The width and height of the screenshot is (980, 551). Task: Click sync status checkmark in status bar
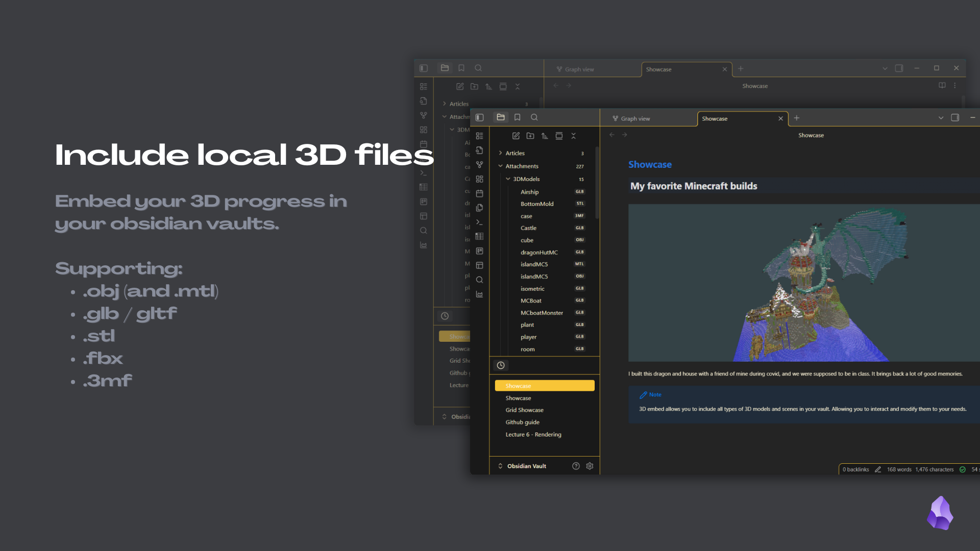click(x=962, y=469)
